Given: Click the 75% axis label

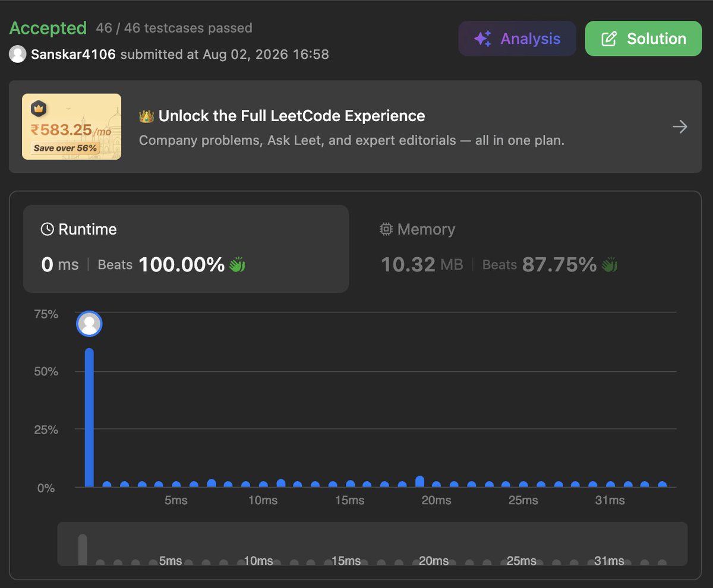Looking at the screenshot, I should point(46,314).
